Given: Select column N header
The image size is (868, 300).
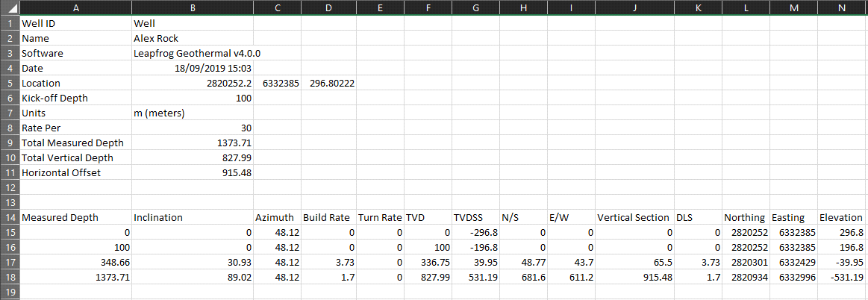Looking at the screenshot, I should tap(842, 7).
